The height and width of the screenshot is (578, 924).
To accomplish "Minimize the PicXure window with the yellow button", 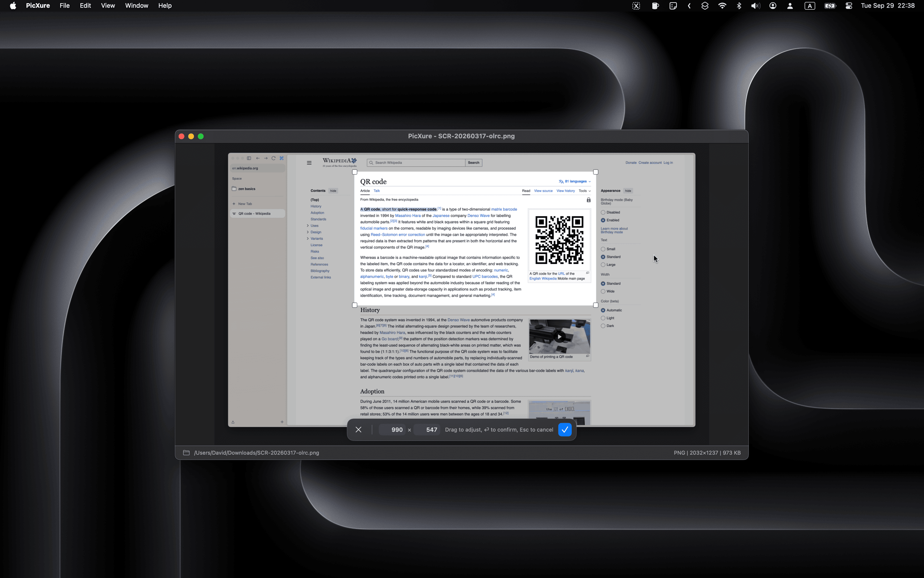I will [x=191, y=137].
